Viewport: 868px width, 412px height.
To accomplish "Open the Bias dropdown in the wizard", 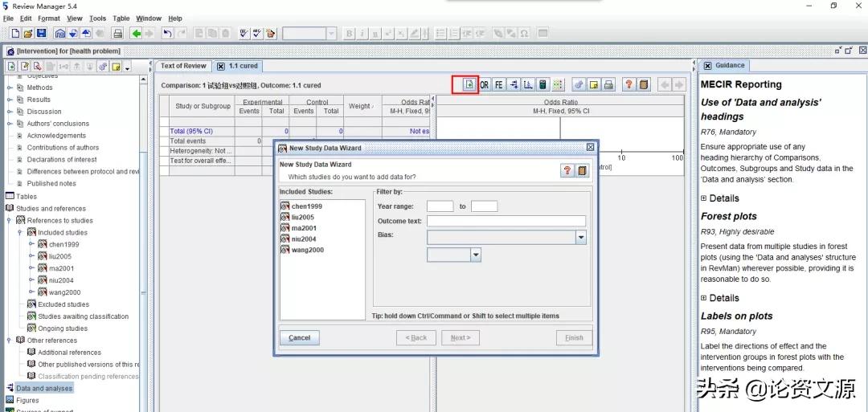I will (581, 238).
